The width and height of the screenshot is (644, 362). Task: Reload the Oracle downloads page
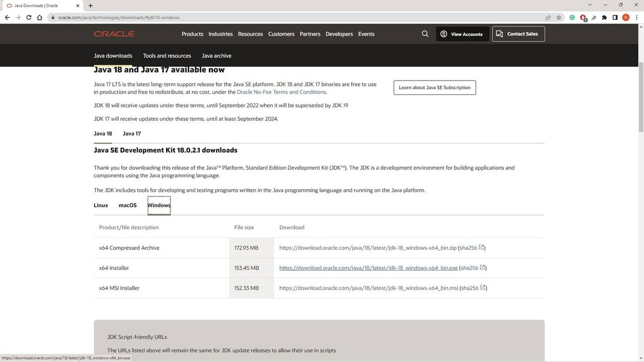click(29, 18)
